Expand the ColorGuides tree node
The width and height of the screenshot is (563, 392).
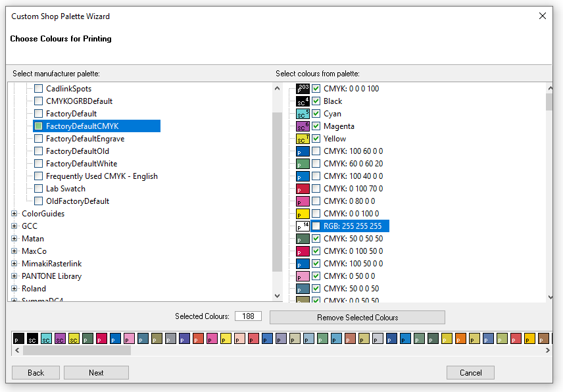point(14,214)
